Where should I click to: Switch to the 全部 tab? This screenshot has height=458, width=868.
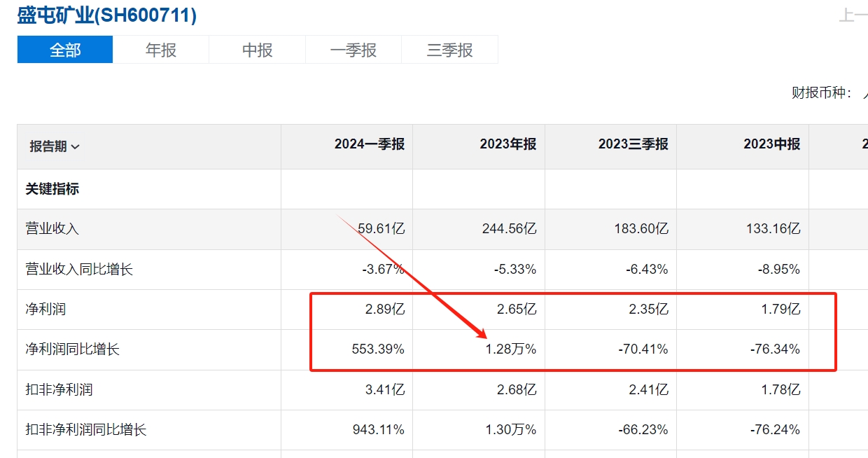pos(65,50)
